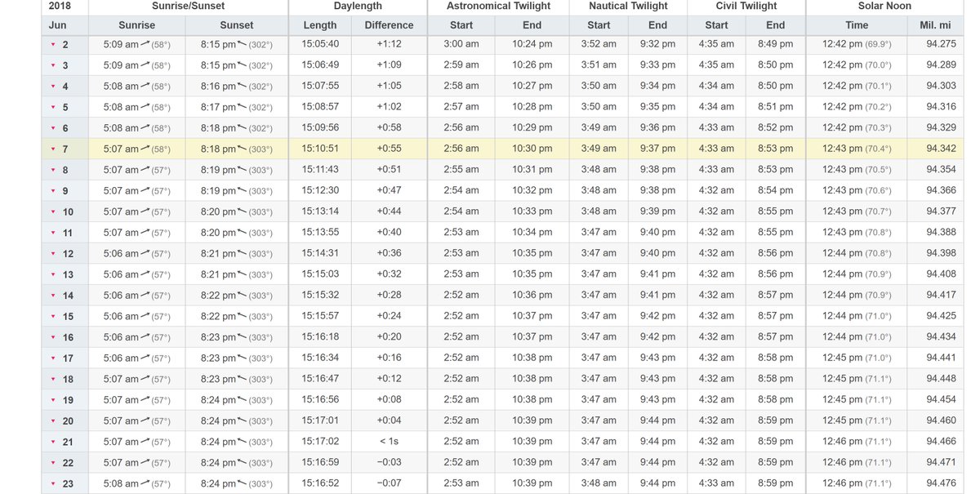
Task: Click the −0:07 difference cell
Action: tap(389, 483)
